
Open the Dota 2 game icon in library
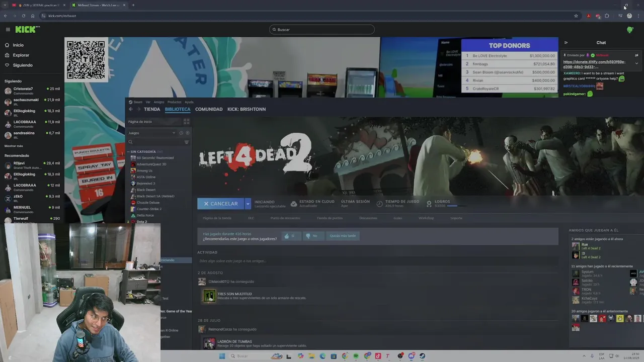point(133,222)
